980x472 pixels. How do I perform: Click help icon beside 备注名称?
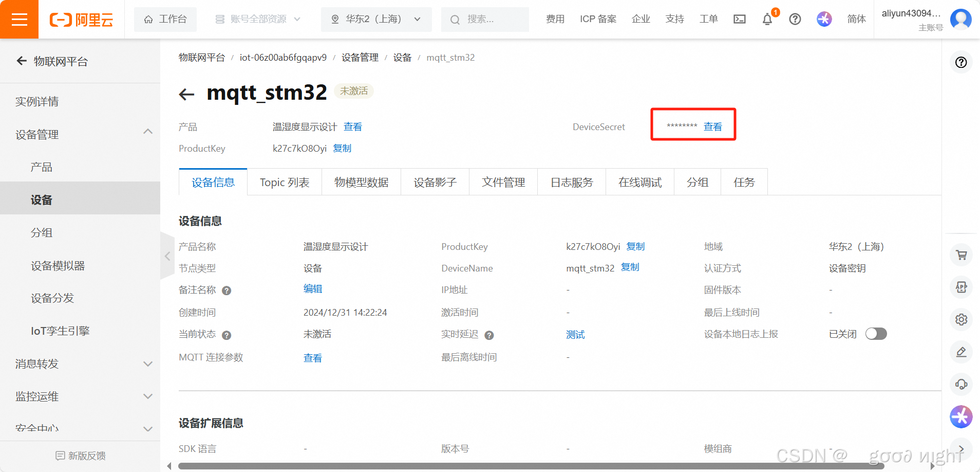(x=227, y=291)
